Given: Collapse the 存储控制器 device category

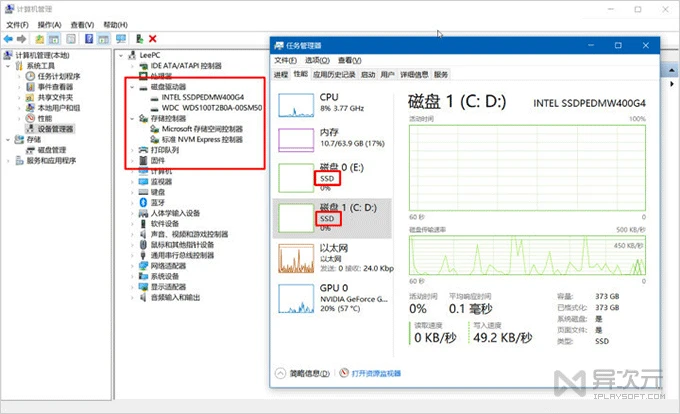Looking at the screenshot, I should tap(134, 118).
